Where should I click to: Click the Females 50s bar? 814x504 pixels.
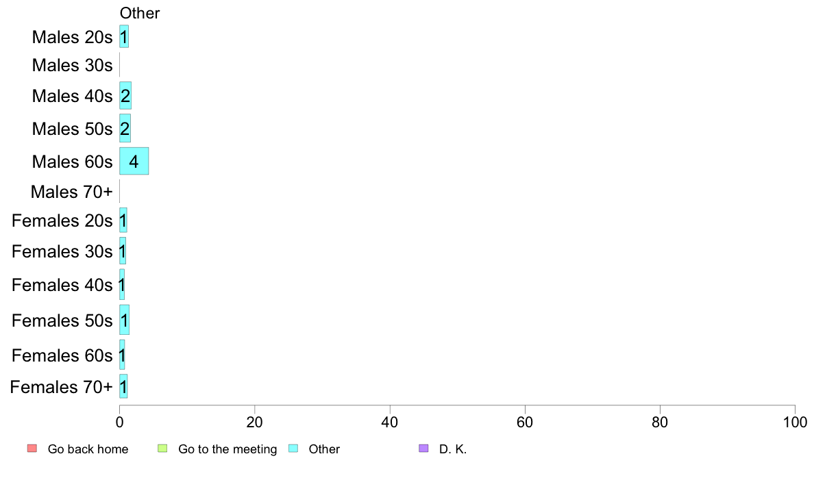124,320
